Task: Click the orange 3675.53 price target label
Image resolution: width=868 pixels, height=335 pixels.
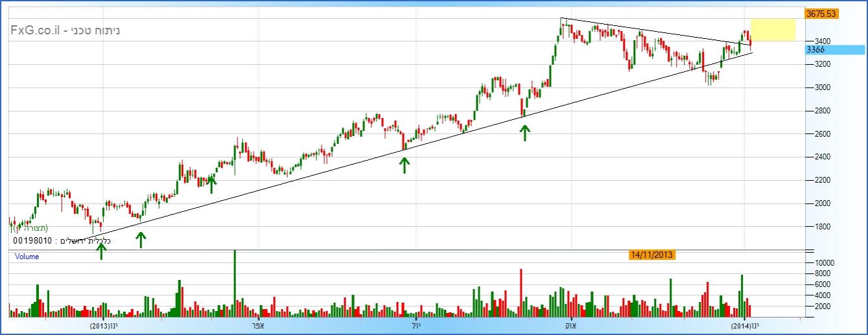Action: point(820,13)
